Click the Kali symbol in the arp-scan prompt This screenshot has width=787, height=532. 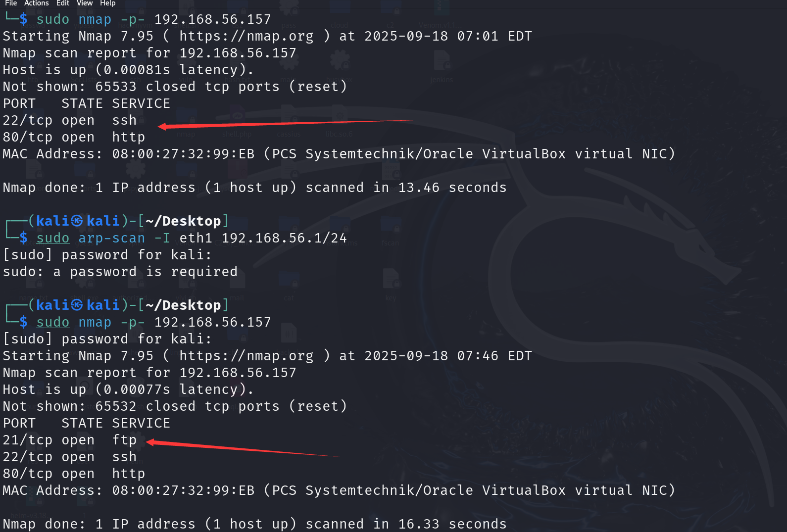(x=77, y=221)
